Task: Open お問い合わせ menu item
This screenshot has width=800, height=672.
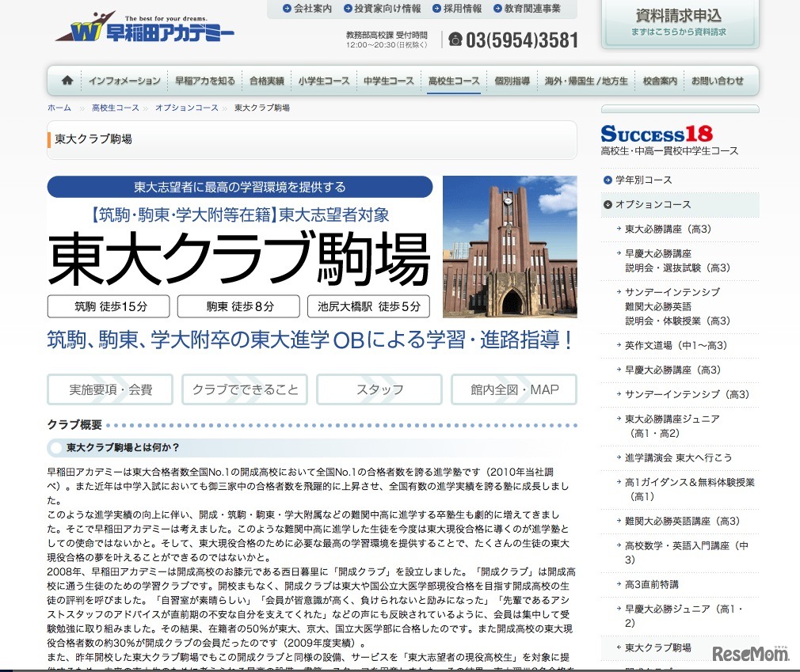Action: point(718,81)
